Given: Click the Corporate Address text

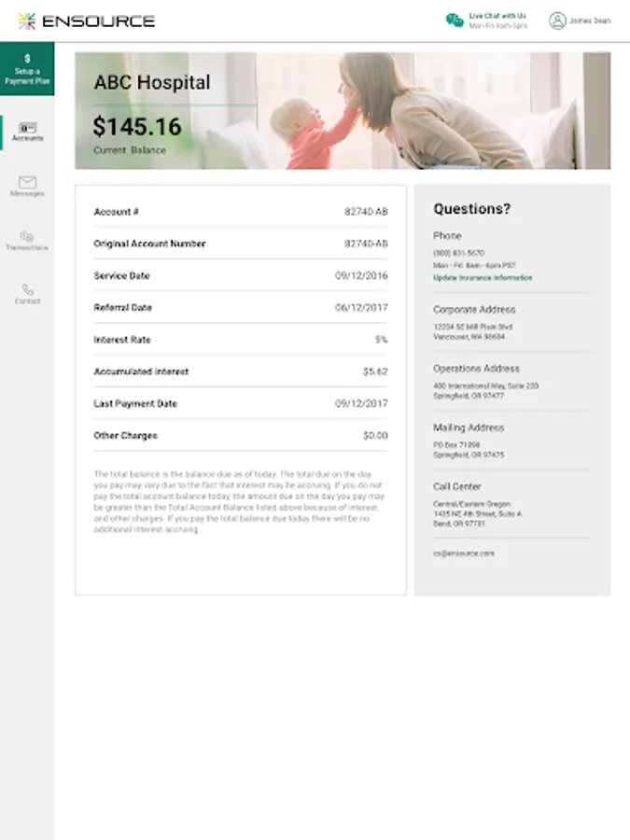Looking at the screenshot, I should (x=474, y=309).
